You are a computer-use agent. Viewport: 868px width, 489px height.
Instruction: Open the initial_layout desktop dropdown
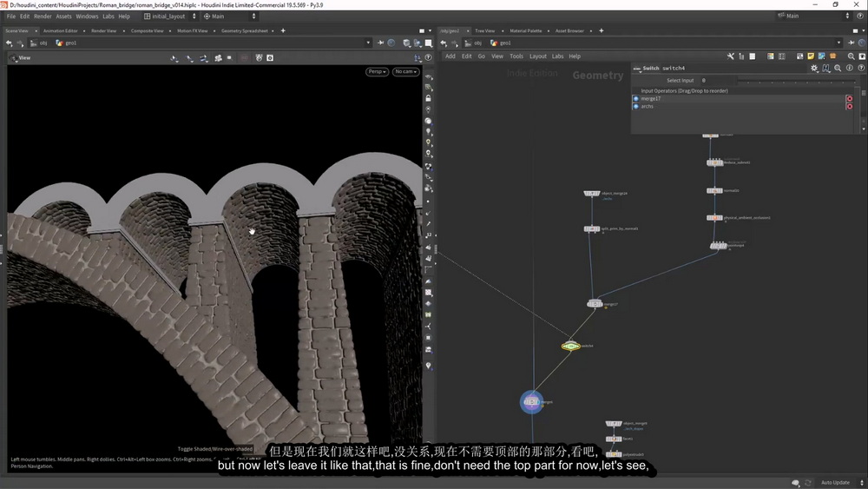pyautogui.click(x=169, y=16)
